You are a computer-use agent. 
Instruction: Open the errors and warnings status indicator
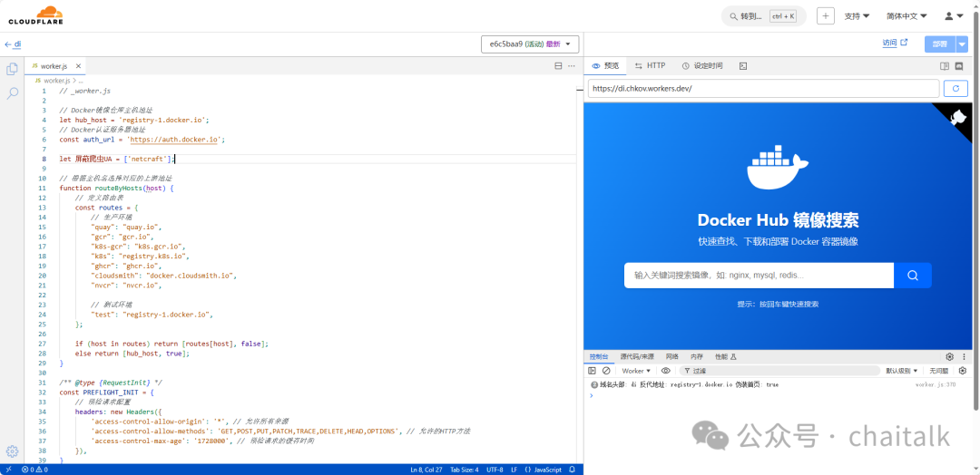coord(34,470)
